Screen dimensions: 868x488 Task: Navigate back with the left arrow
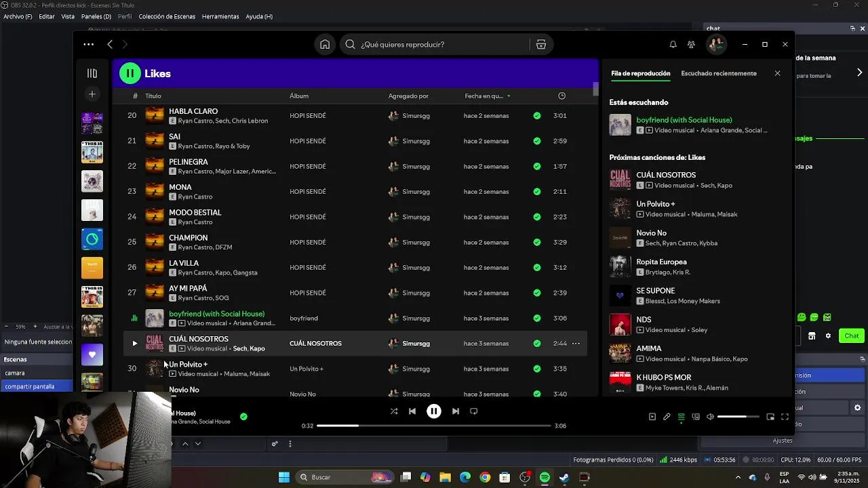click(110, 45)
